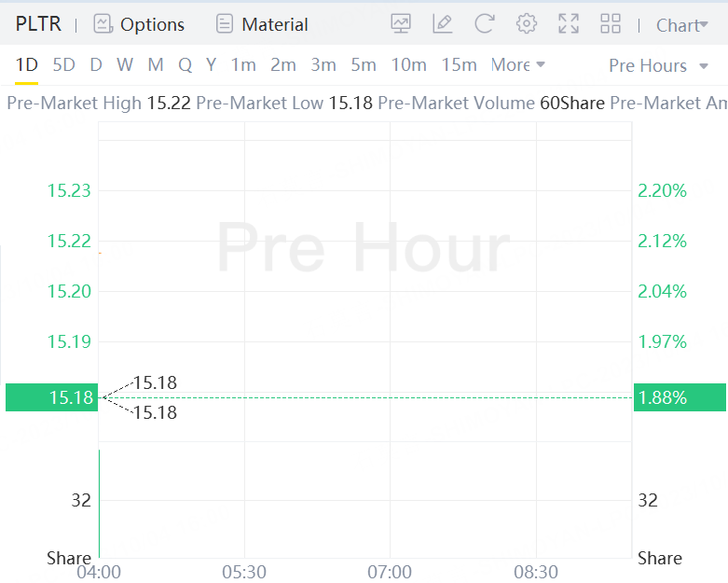Expand chart to full screen
Screen dimensions: 728x583
tap(569, 24)
